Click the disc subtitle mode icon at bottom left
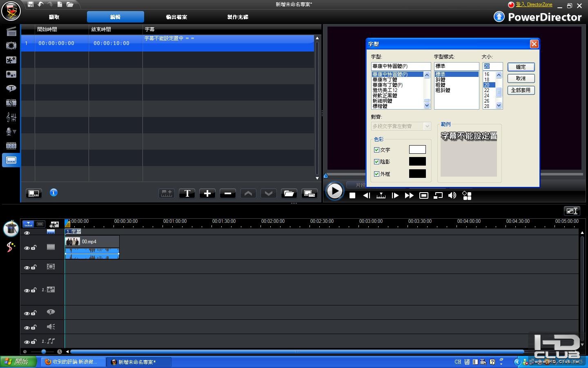The height and width of the screenshot is (368, 588). click(34, 193)
